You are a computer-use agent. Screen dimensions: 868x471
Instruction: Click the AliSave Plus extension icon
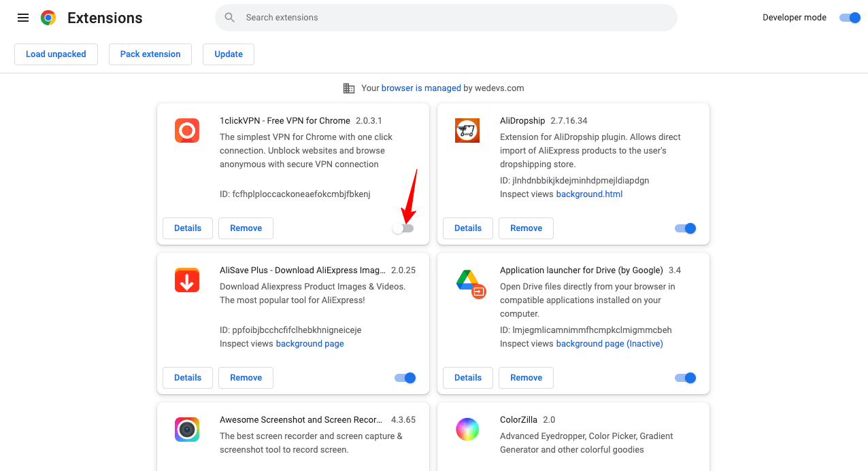click(187, 280)
